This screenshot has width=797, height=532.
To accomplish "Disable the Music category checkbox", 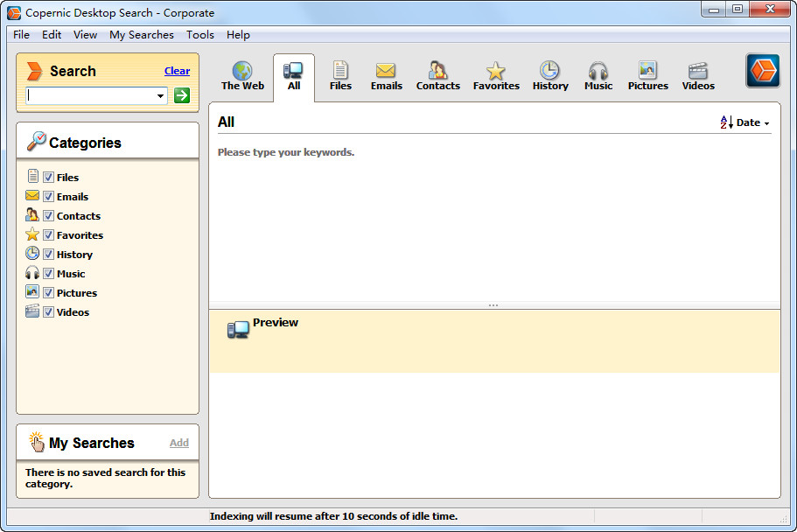I will point(48,274).
